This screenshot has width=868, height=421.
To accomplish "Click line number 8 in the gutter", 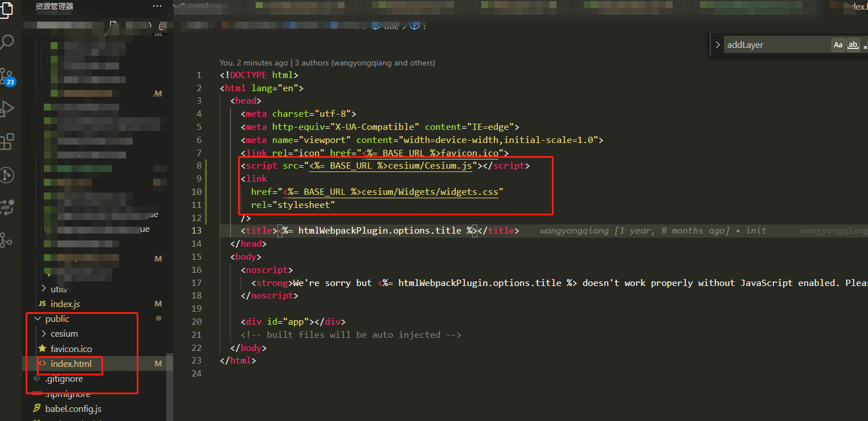I will (199, 166).
